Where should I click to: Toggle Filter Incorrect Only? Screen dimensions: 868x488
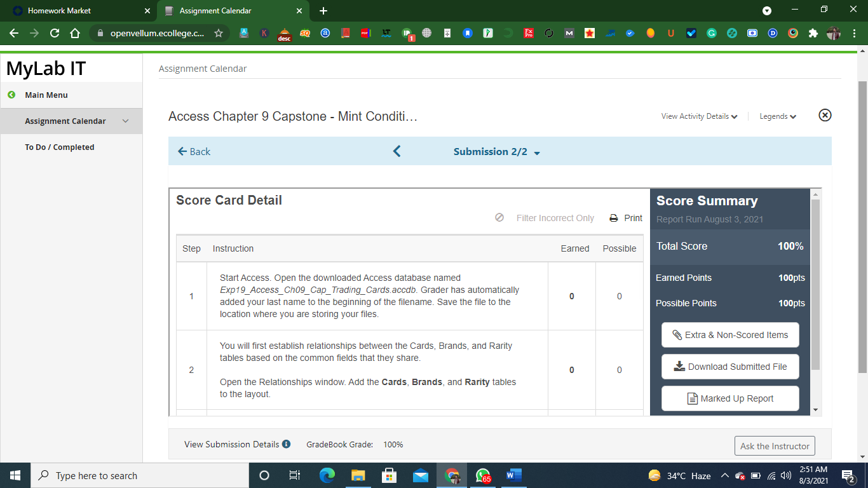pos(545,218)
